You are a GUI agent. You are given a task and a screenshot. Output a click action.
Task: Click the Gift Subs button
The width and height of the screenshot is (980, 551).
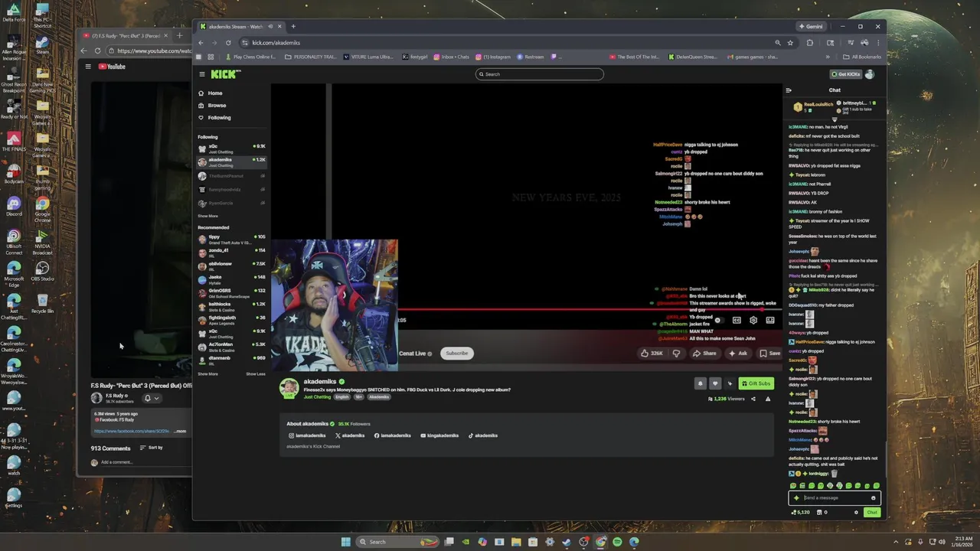tap(756, 383)
